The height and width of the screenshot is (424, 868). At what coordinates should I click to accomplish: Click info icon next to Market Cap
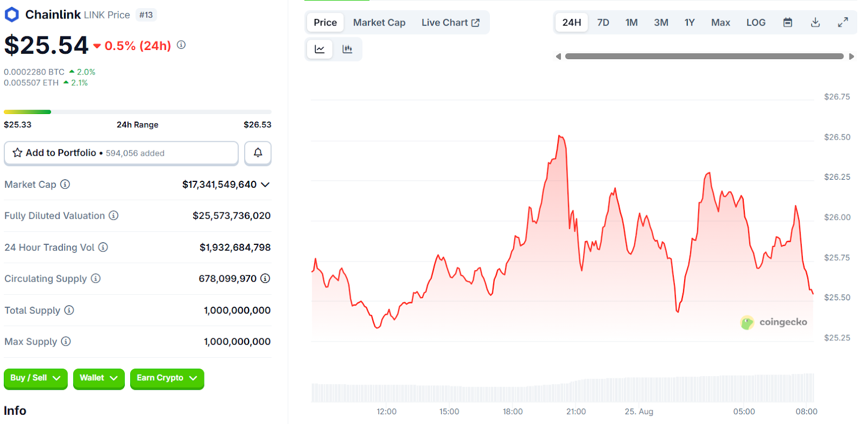coord(65,185)
